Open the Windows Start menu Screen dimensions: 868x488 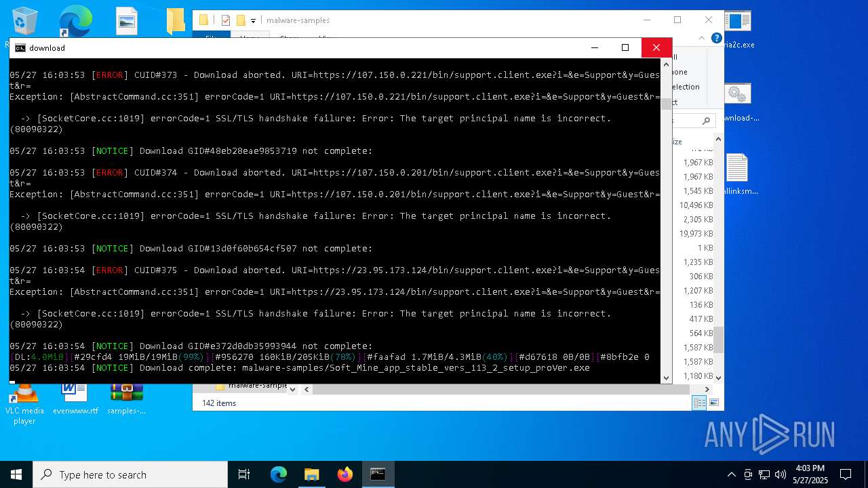(16, 474)
